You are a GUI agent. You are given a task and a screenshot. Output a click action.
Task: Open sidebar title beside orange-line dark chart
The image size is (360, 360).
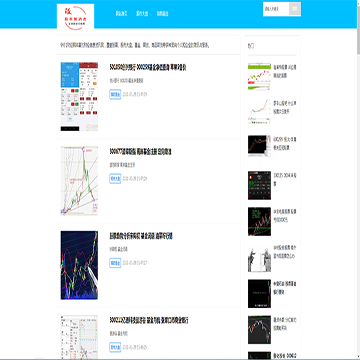[285, 143]
